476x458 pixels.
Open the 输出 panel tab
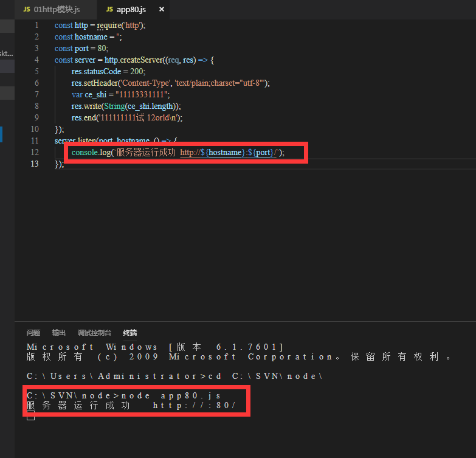click(x=58, y=333)
